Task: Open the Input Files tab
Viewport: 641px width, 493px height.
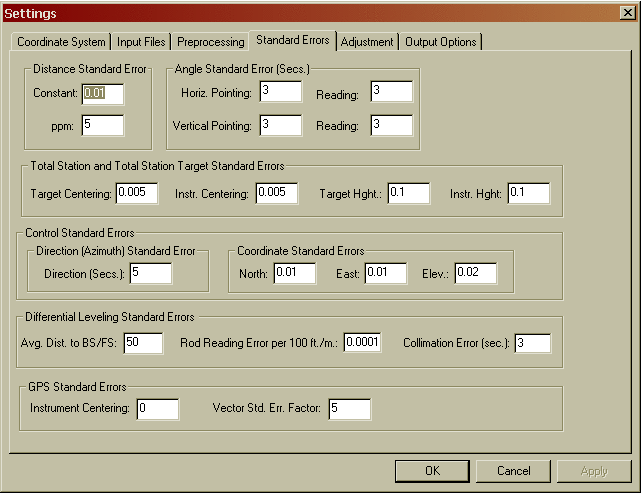Action: (x=141, y=42)
